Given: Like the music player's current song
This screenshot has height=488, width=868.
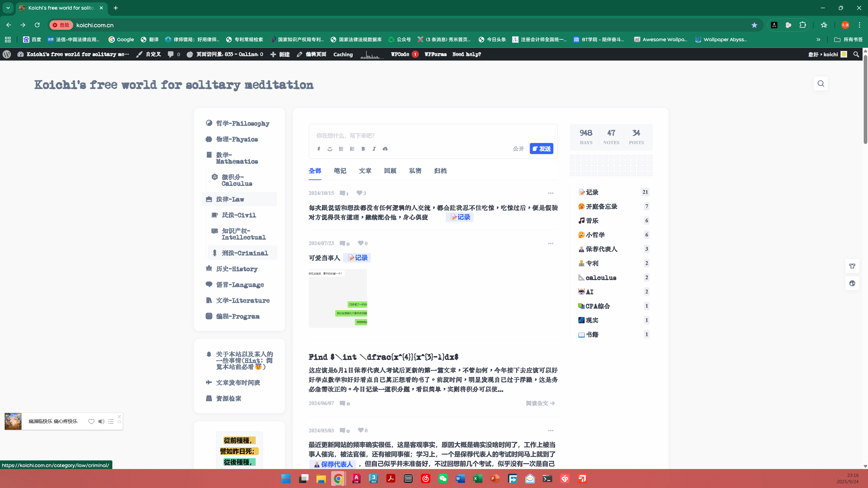Looking at the screenshot, I should click(91, 421).
